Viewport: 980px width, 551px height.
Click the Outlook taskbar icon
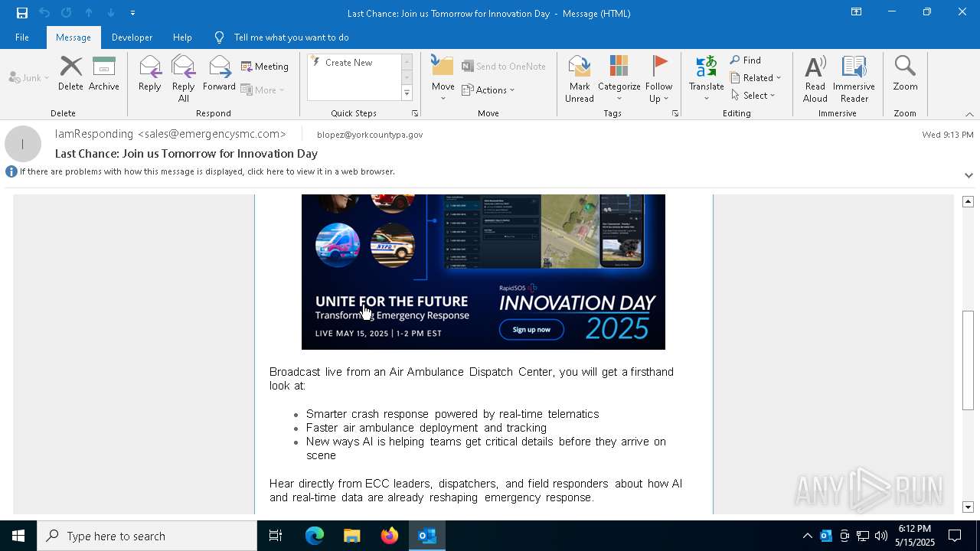point(427,536)
